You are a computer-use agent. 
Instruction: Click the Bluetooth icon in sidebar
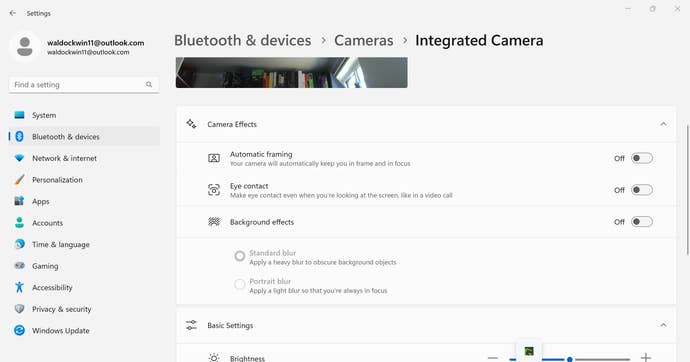[19, 137]
